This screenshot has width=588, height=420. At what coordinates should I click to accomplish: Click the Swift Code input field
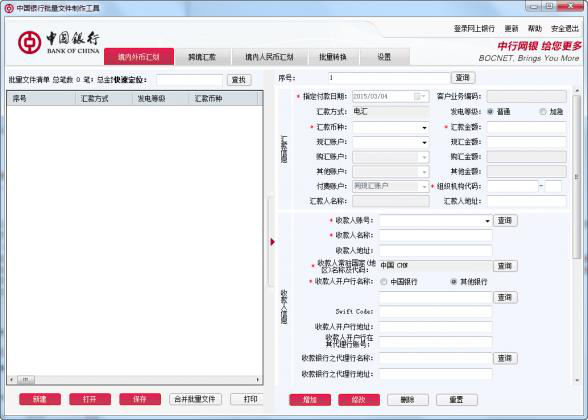tap(435, 312)
